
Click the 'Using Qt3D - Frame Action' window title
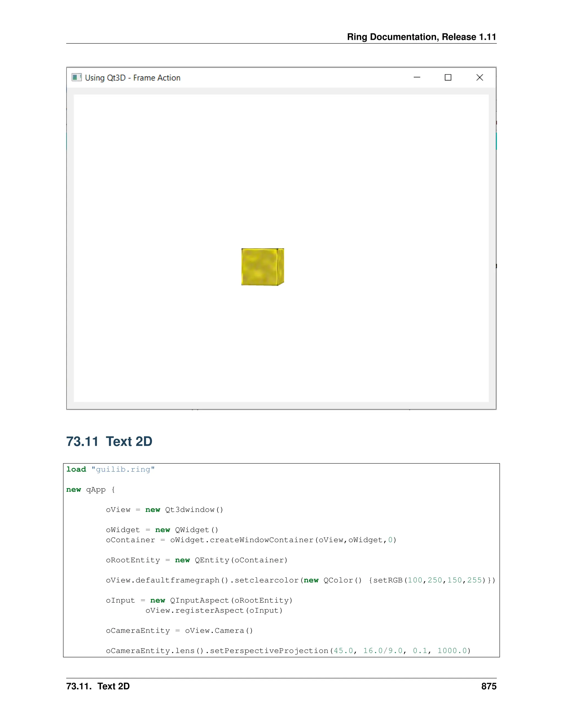coord(133,78)
